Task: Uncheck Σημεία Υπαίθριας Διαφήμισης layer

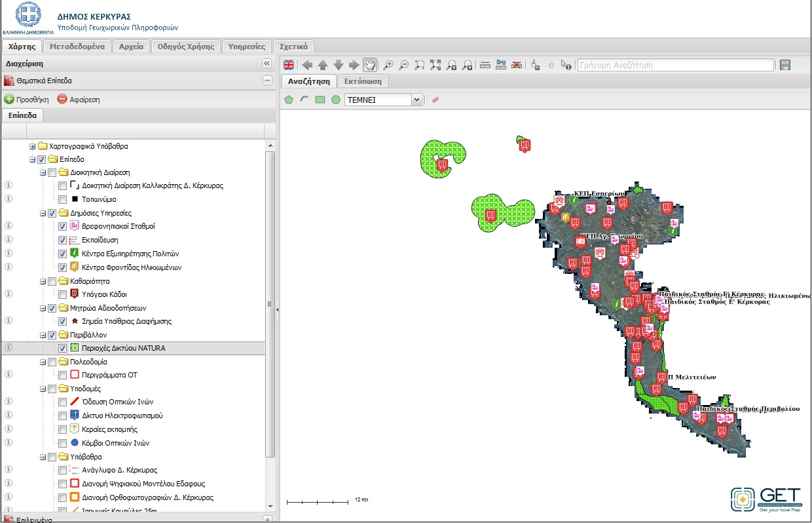Action: point(62,321)
